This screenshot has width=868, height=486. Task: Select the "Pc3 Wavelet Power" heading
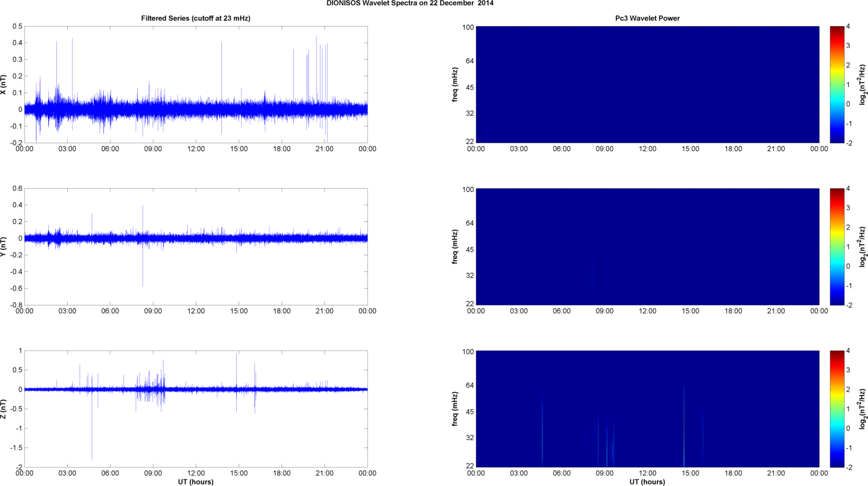pos(647,18)
